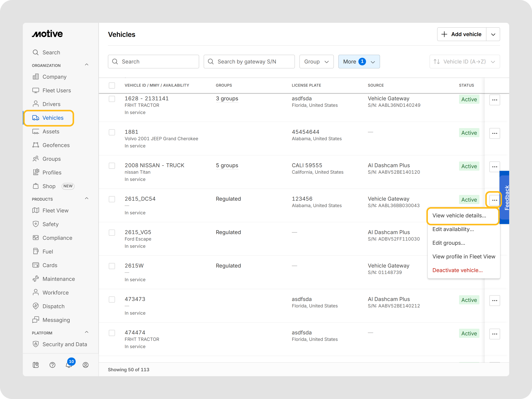
Task: Focus the Search by gateway S/N field
Action: [249, 62]
